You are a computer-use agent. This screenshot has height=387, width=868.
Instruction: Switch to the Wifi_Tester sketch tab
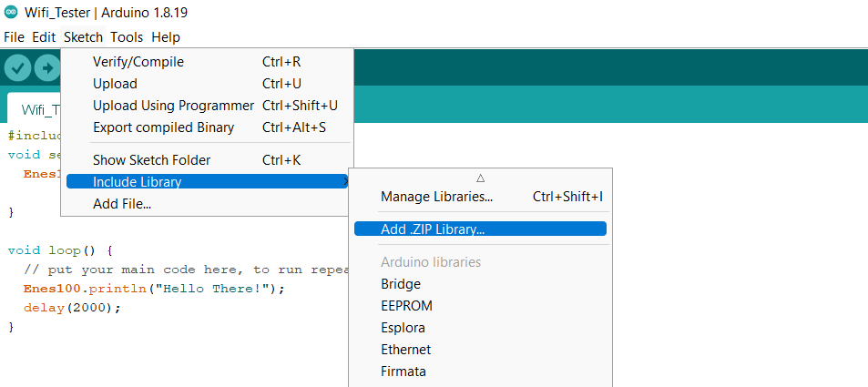pyautogui.click(x=35, y=108)
